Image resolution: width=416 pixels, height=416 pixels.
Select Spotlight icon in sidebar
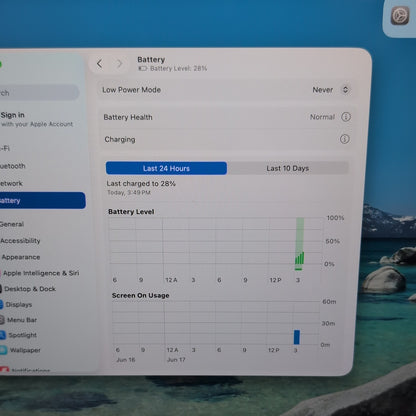pos(2,335)
